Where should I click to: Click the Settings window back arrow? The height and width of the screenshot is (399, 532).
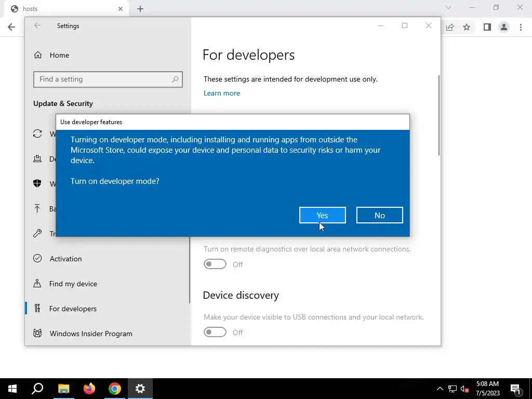37,25
